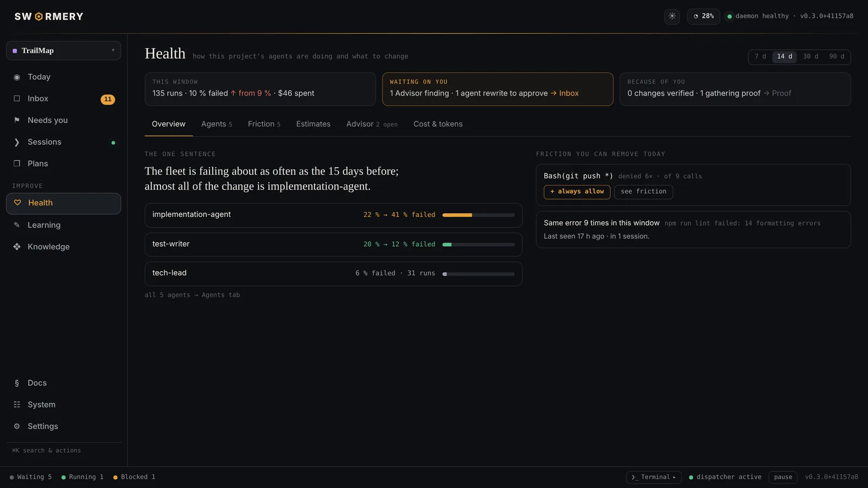Click the 'all 5 agents → Agents tab' text
The width and height of the screenshot is (868, 488).
pyautogui.click(x=192, y=295)
